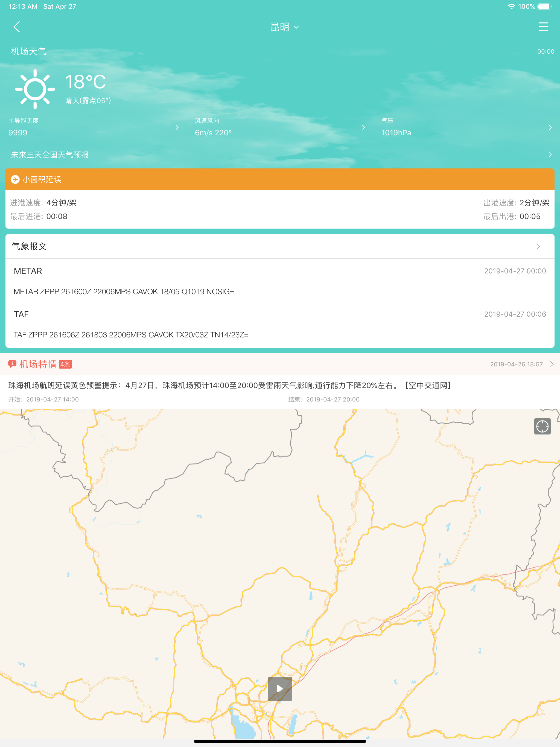Tap the 6m/s 220° wind value

click(x=213, y=133)
